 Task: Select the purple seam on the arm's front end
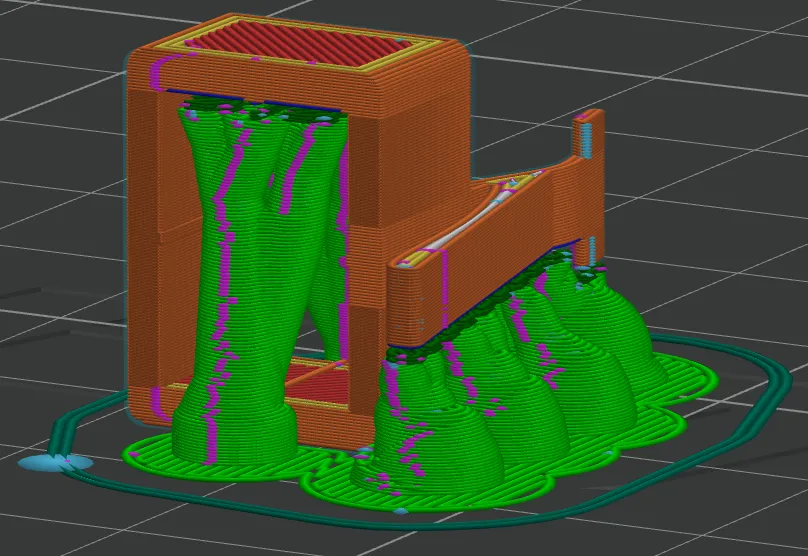click(x=444, y=289)
